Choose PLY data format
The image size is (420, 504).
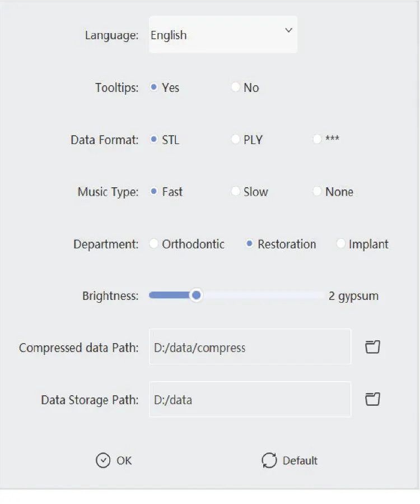[x=236, y=140]
